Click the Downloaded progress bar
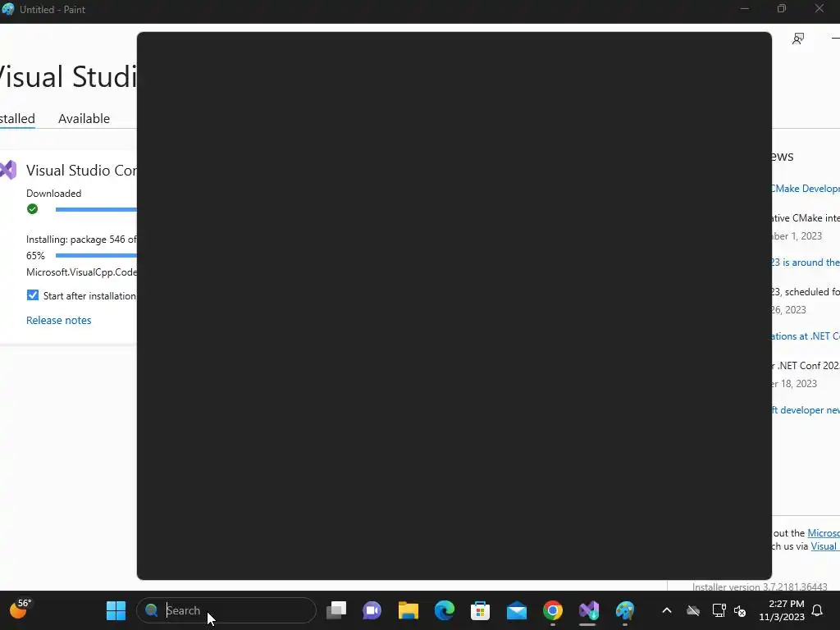The image size is (840, 630). coord(96,209)
